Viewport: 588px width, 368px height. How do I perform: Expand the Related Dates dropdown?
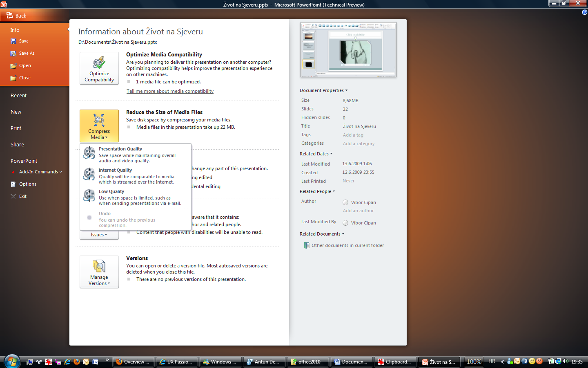click(x=316, y=154)
